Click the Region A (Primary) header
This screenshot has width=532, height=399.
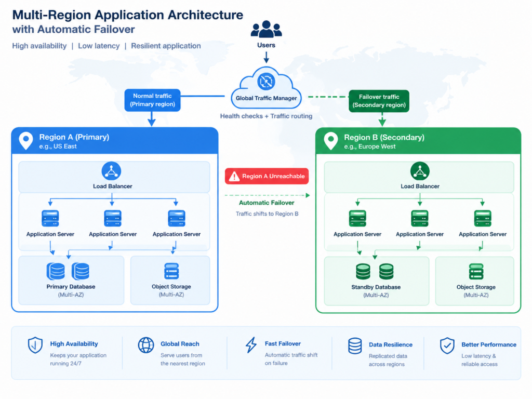115,141
